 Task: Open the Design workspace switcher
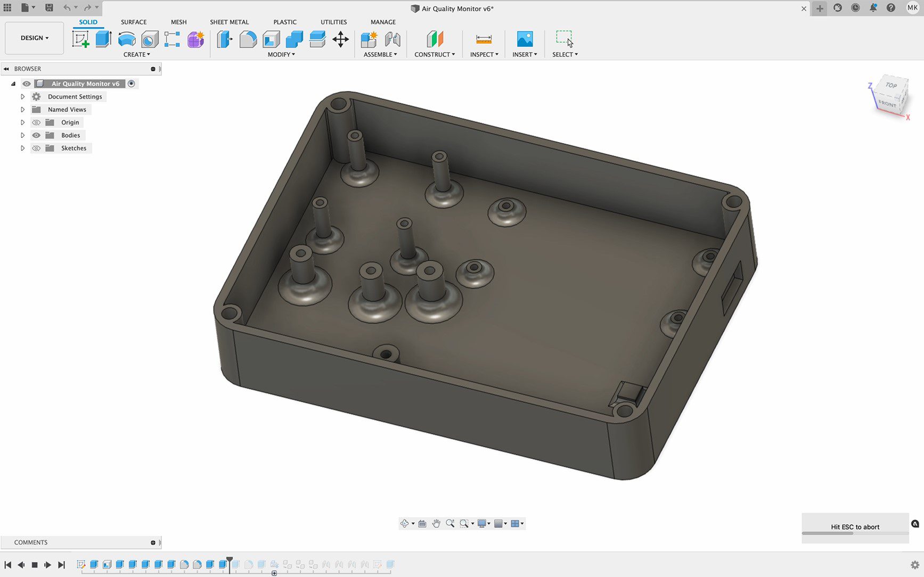(x=34, y=38)
